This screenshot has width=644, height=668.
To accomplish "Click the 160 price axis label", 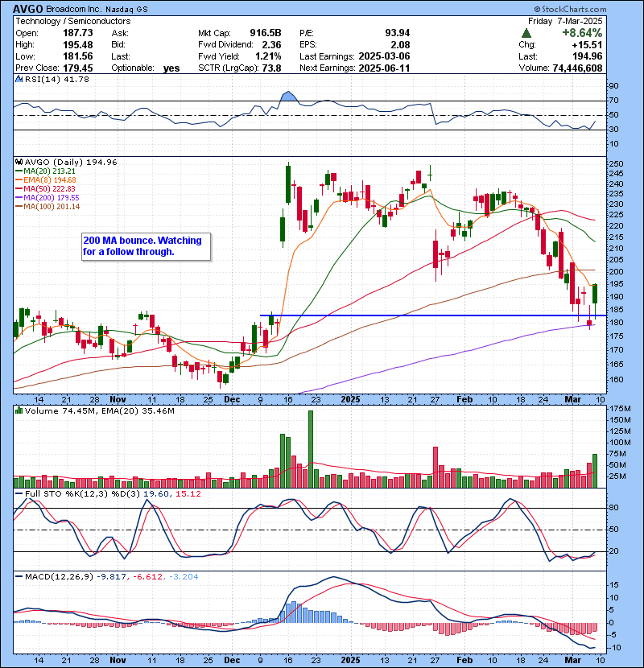I will pos(617,379).
